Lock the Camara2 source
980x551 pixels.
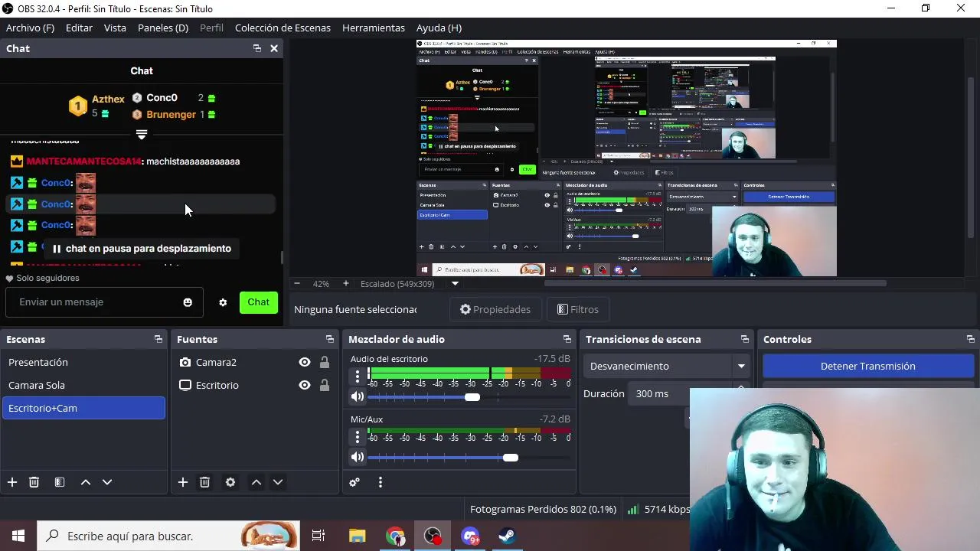click(325, 362)
